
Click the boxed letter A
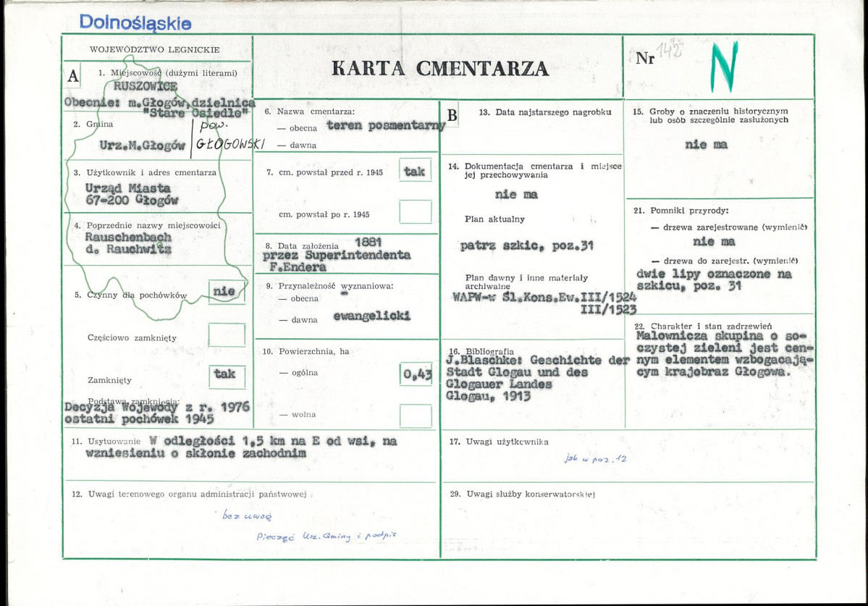coord(73,76)
